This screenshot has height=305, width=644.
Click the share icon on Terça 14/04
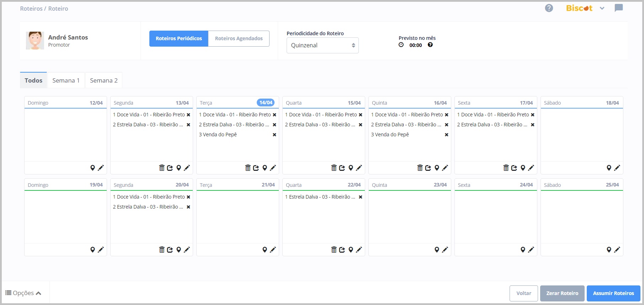tap(256, 168)
